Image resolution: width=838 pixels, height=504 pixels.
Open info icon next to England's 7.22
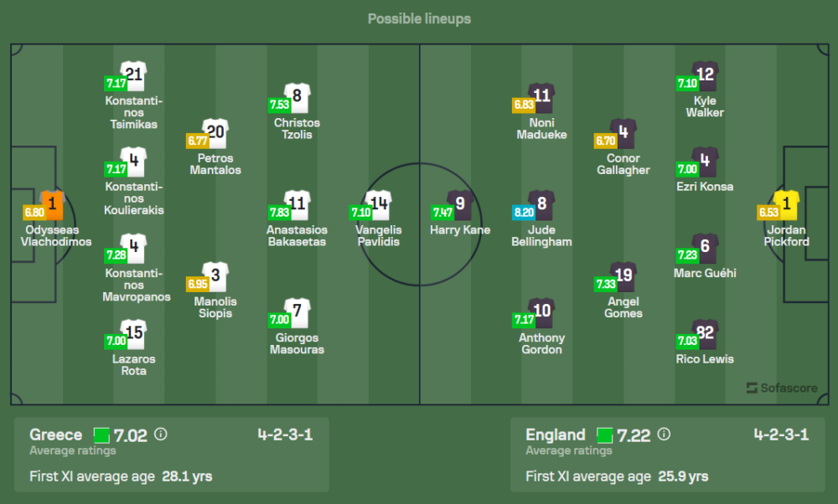click(664, 435)
